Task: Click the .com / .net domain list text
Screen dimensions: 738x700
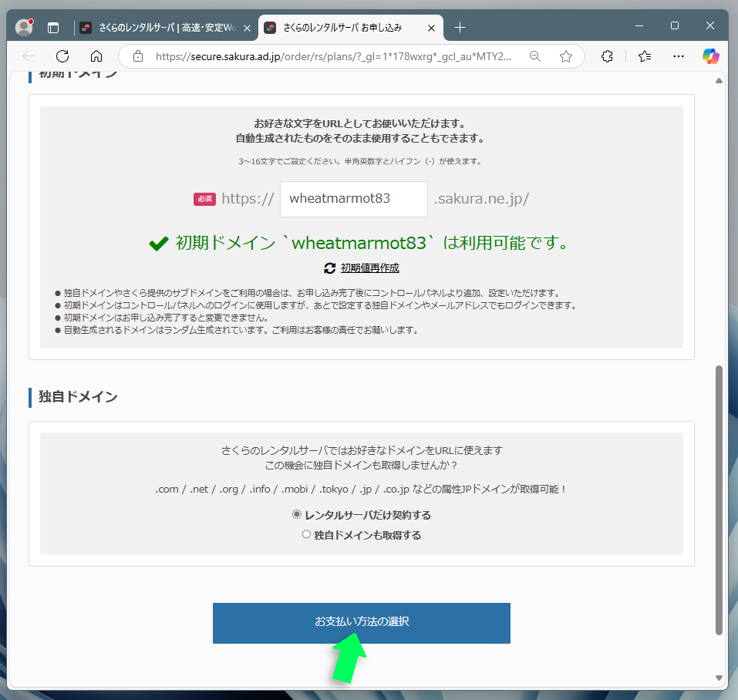Action: (361, 490)
